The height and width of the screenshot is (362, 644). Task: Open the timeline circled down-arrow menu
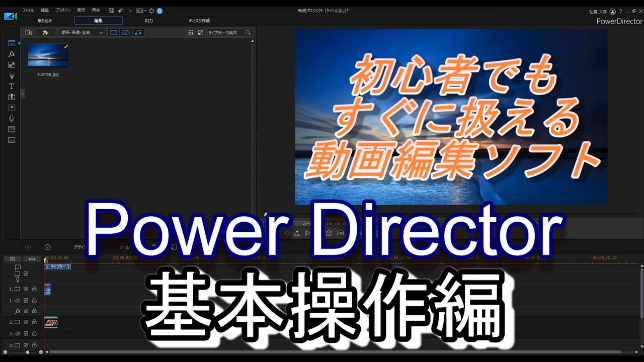[47, 247]
